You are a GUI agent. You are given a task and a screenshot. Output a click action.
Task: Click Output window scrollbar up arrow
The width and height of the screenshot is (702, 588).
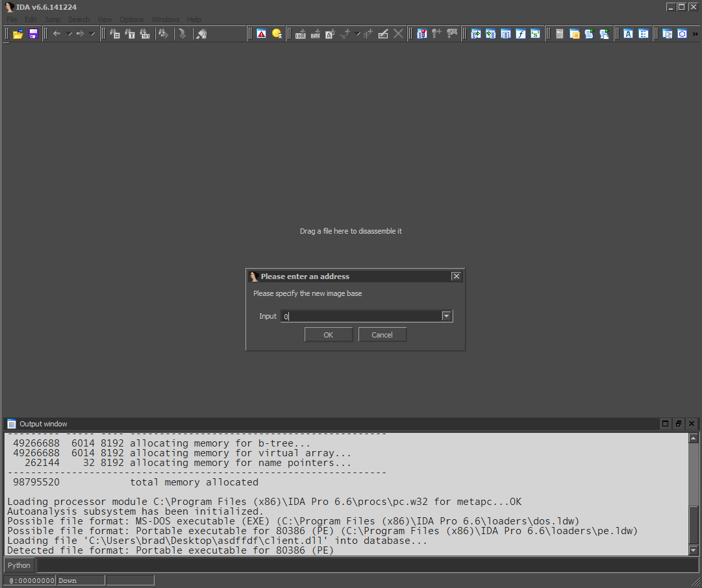coord(694,437)
